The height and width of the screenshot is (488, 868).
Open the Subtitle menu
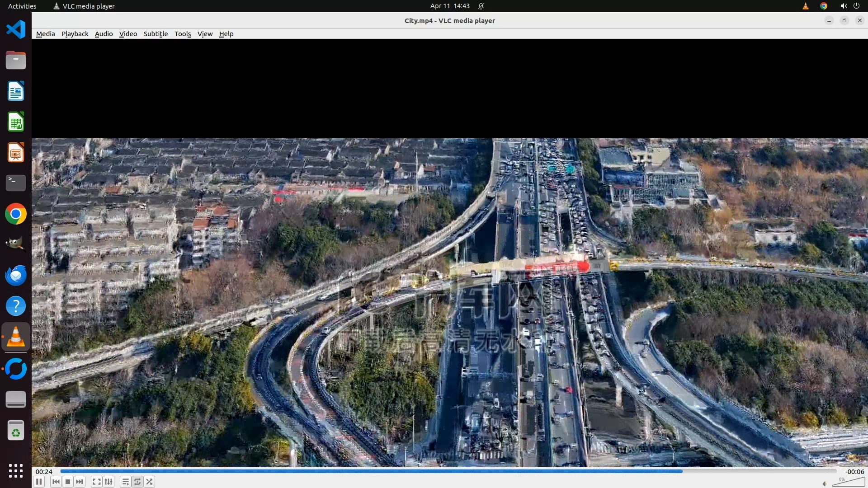156,34
